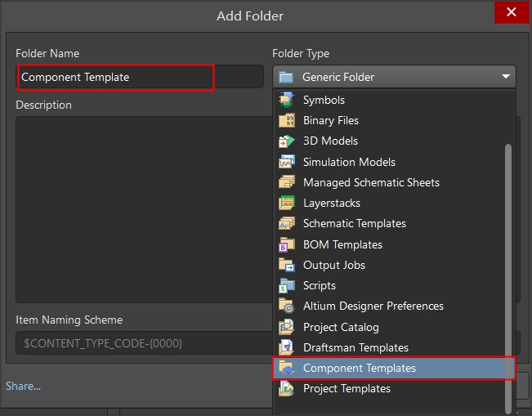Click the Generic Folder combo box
532x416 pixels.
[394, 77]
